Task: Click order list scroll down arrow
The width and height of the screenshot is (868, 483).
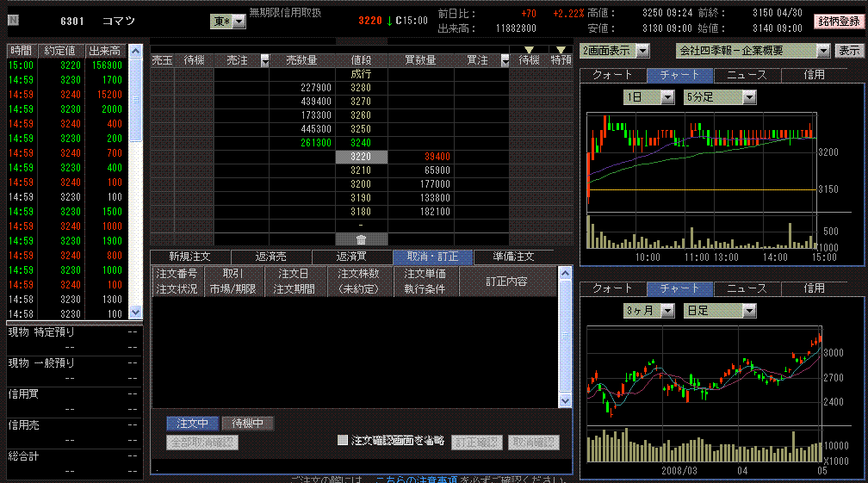Action: 565,400
